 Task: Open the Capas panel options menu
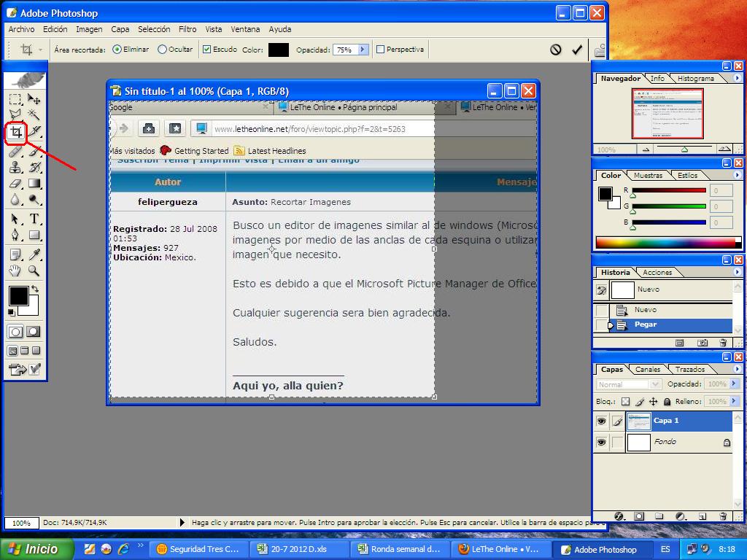(x=737, y=368)
